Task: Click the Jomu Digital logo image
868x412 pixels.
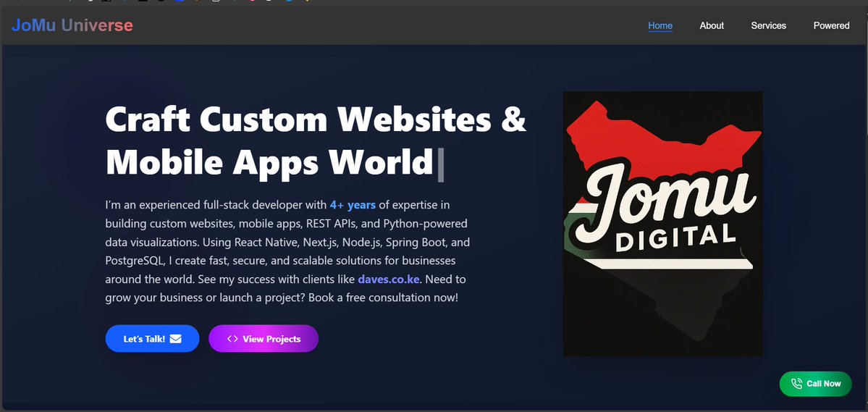Action: tap(662, 224)
